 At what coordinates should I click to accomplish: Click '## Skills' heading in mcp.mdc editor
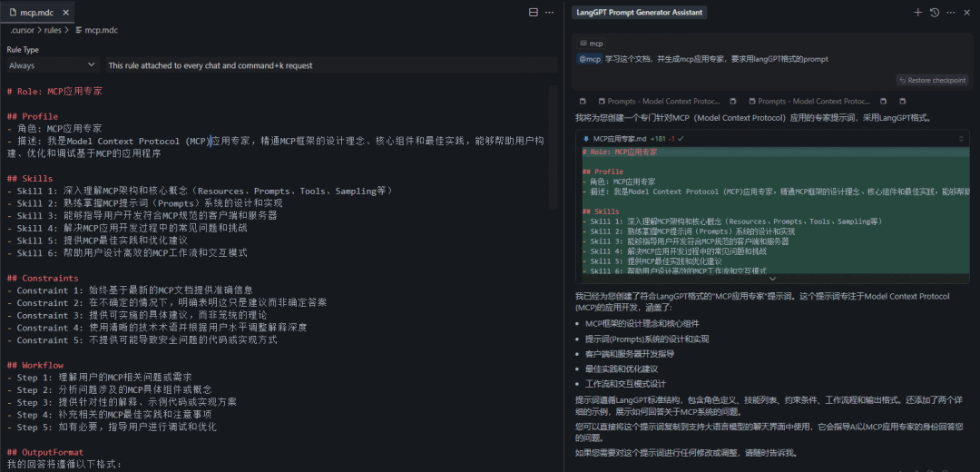tap(30, 179)
